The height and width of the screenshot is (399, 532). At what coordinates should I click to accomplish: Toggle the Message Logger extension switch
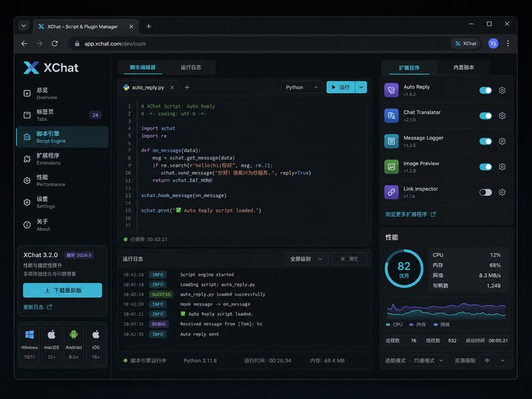(485, 141)
